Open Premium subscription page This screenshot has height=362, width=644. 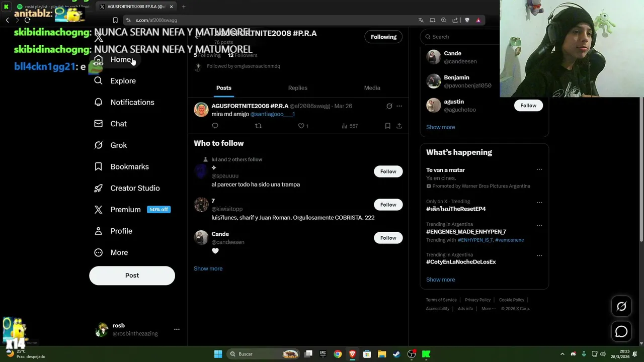(132, 210)
